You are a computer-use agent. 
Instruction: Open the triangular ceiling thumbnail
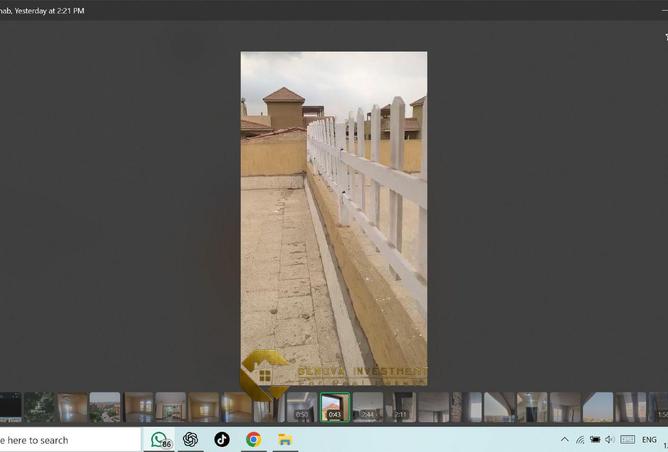pyautogui.click(x=499, y=407)
